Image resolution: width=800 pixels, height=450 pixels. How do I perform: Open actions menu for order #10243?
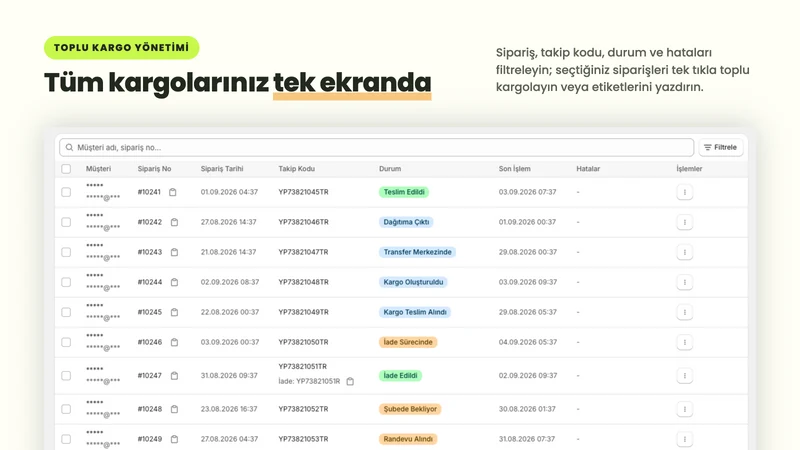[685, 252]
